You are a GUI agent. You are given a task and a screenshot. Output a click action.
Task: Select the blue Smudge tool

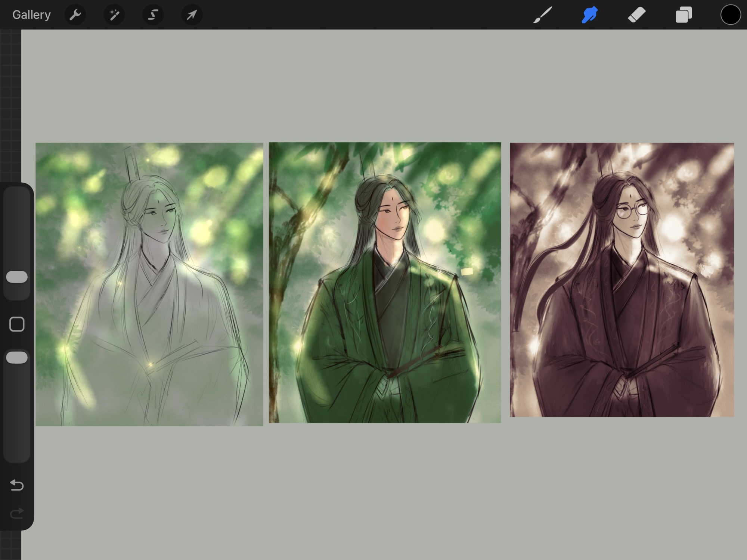coord(589,15)
